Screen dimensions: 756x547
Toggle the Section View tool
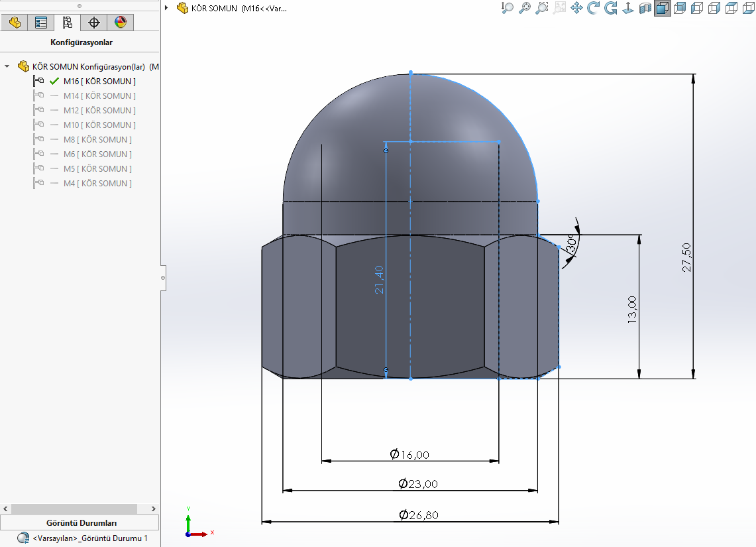click(645, 8)
